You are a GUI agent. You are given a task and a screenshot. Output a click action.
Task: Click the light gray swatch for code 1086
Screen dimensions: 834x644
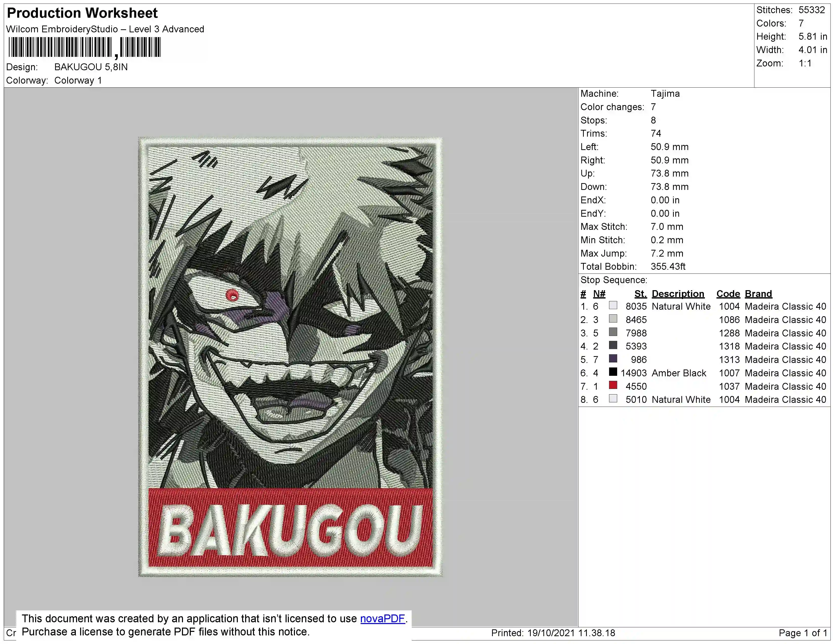coord(613,318)
